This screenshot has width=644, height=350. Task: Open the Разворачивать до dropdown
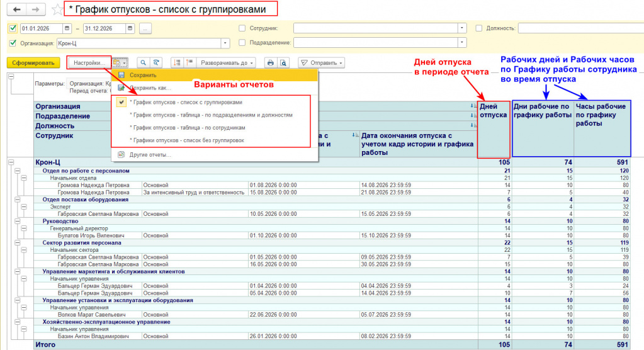[227, 63]
